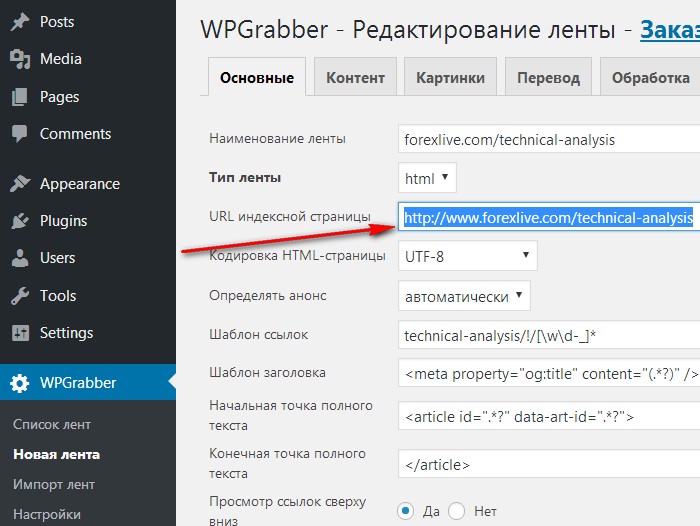Switch to the Контент tab
The image size is (700, 526).
click(355, 78)
